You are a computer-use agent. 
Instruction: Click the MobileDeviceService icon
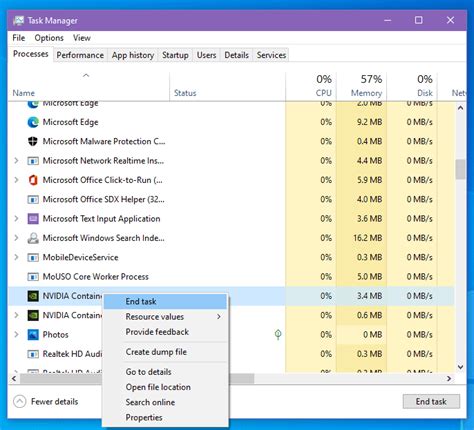point(33,258)
